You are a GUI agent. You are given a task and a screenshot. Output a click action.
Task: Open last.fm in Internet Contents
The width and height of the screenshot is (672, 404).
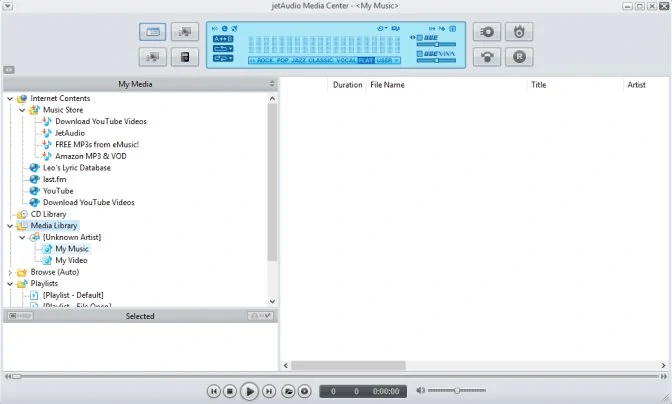(54, 180)
